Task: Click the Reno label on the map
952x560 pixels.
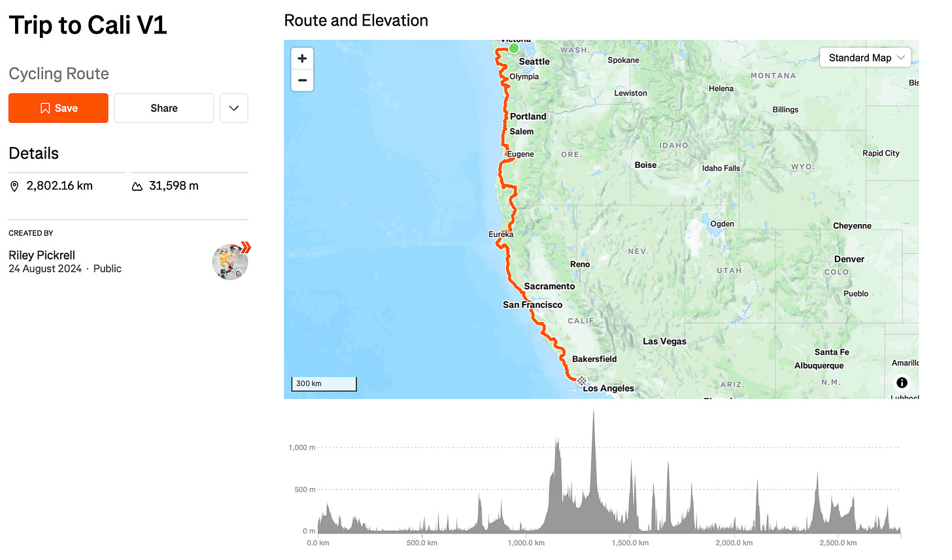Action: point(580,264)
